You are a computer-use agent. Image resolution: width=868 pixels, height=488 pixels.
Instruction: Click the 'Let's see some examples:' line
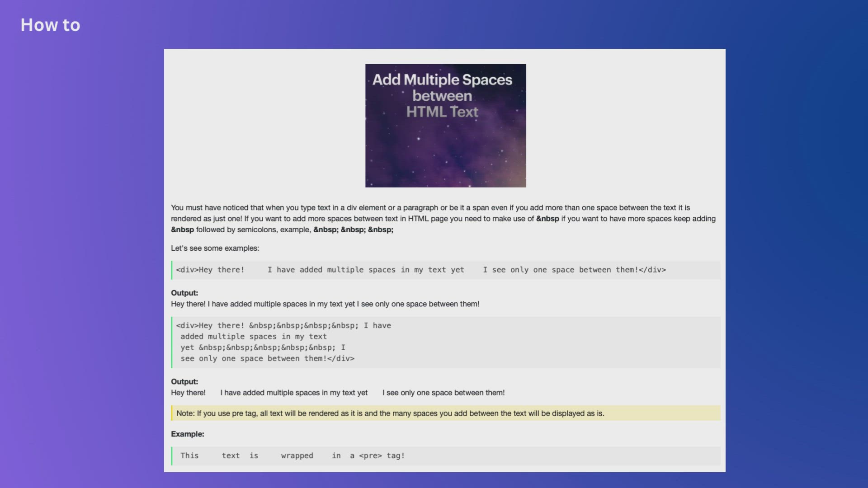click(x=215, y=248)
